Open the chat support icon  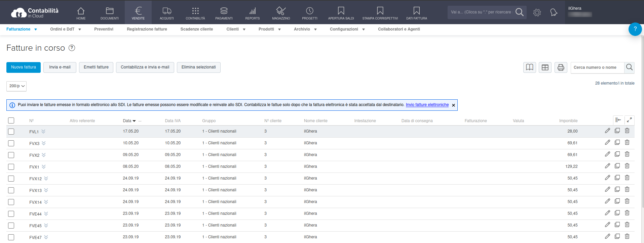[x=554, y=12]
